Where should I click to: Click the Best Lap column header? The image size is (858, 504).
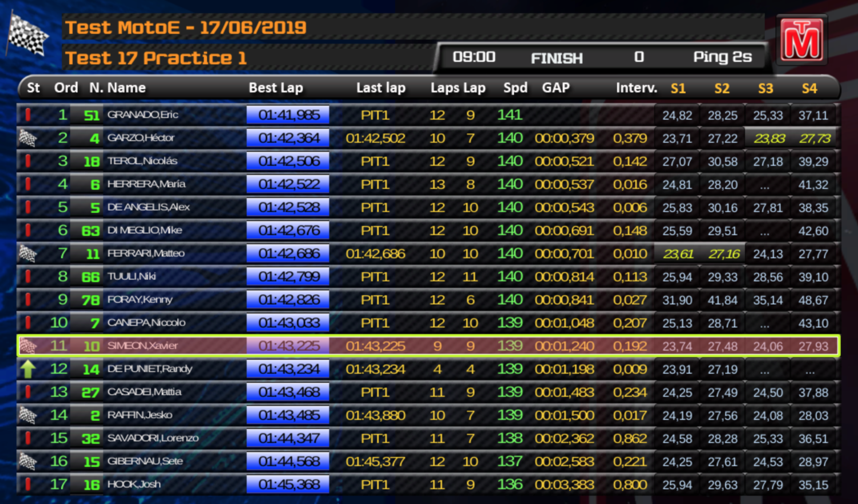276,88
